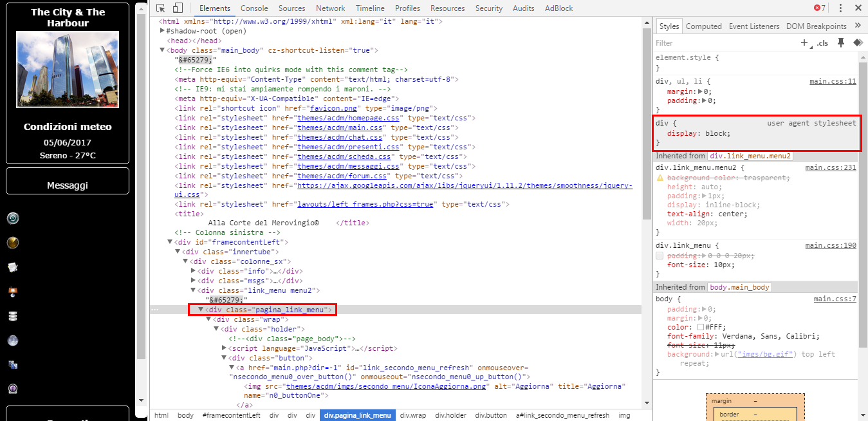Screen dimensions: 868x421
Task: Select #framecontentLeft in the breadcrumb bar
Action: [x=231, y=415]
